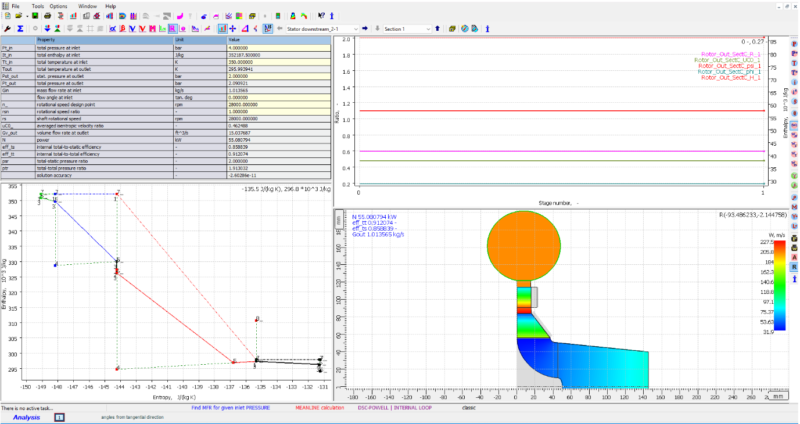Open the File menu

click(x=15, y=6)
